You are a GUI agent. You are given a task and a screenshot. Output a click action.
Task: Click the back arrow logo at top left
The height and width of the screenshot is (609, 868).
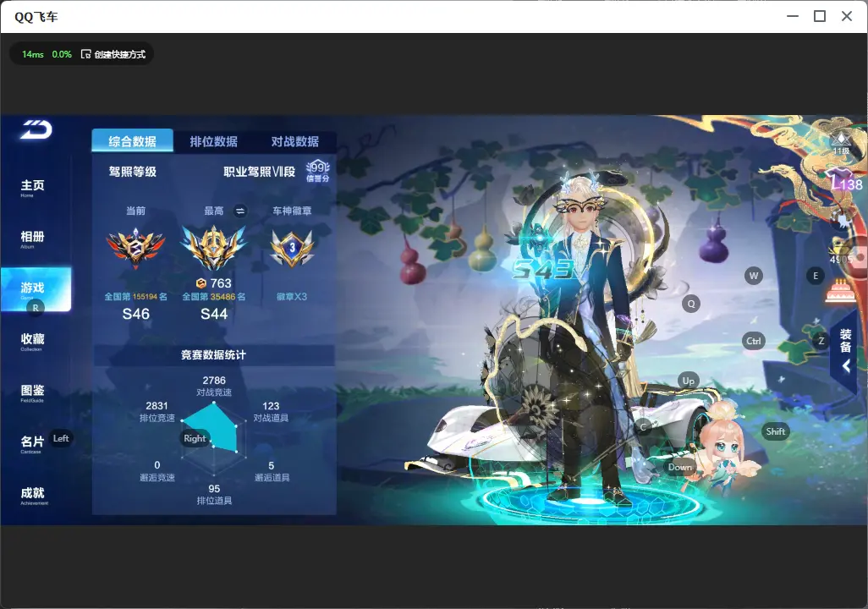click(x=36, y=129)
